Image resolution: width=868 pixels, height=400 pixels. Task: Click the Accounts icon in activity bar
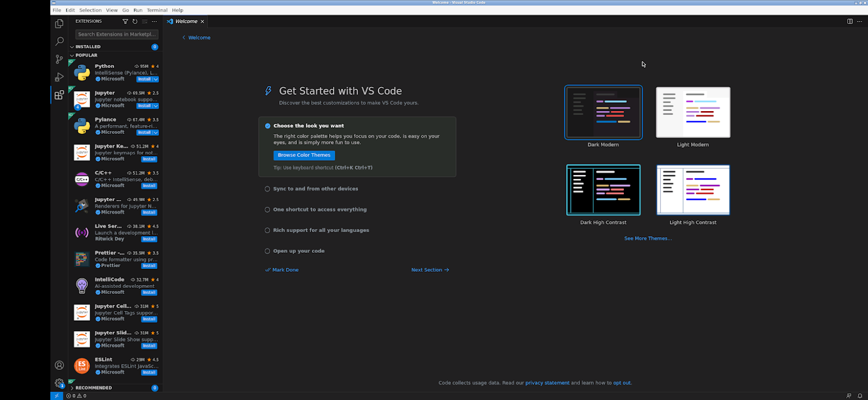pos(59,365)
